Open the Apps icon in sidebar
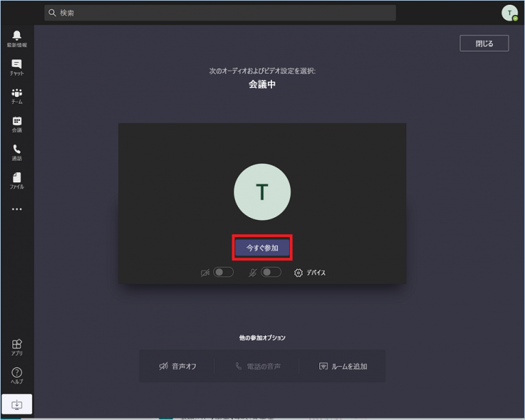525x420 pixels. (16, 348)
